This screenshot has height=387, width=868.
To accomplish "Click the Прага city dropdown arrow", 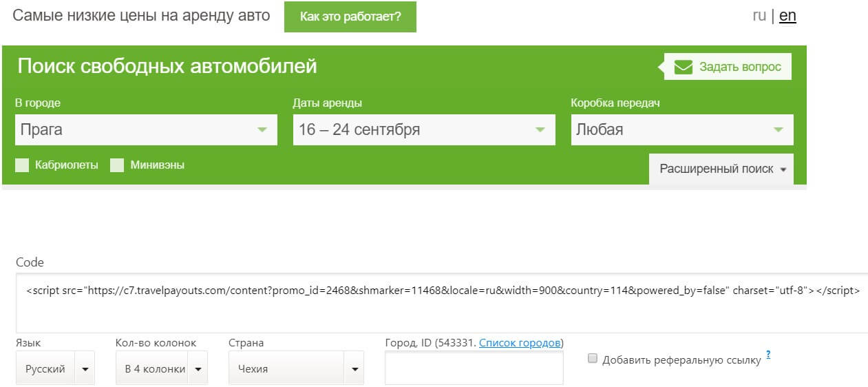I will tap(262, 129).
